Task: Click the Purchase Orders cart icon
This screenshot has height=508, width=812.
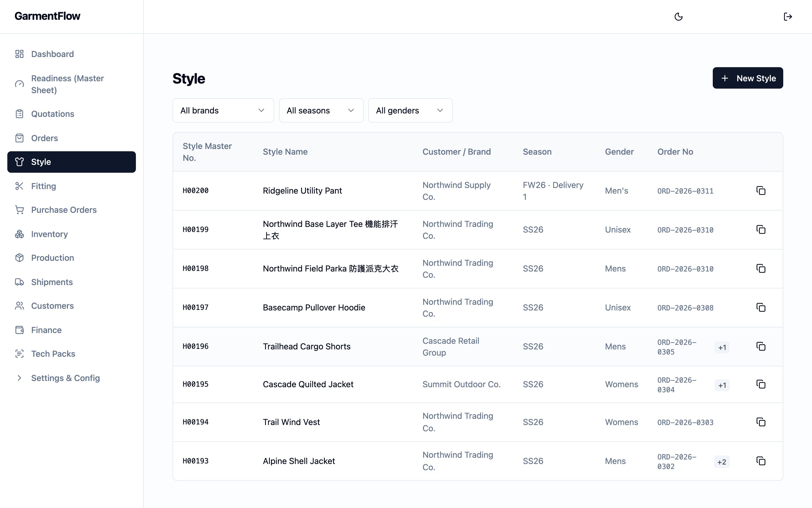Action: pos(19,210)
